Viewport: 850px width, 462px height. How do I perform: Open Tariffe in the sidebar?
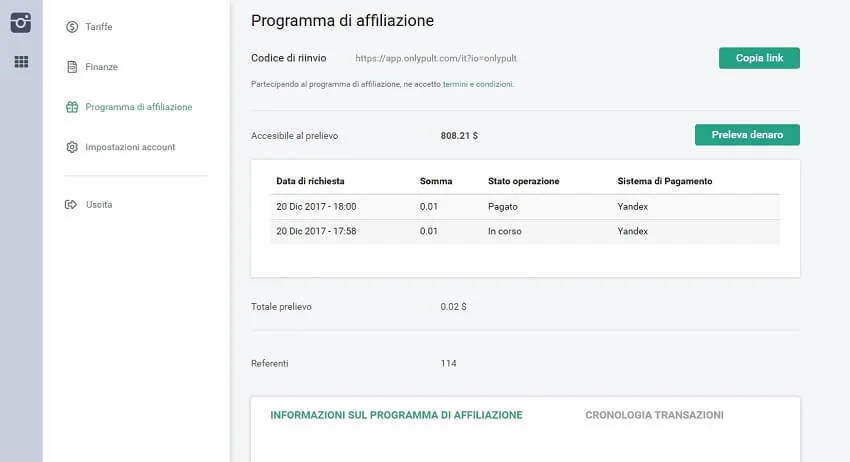99,27
